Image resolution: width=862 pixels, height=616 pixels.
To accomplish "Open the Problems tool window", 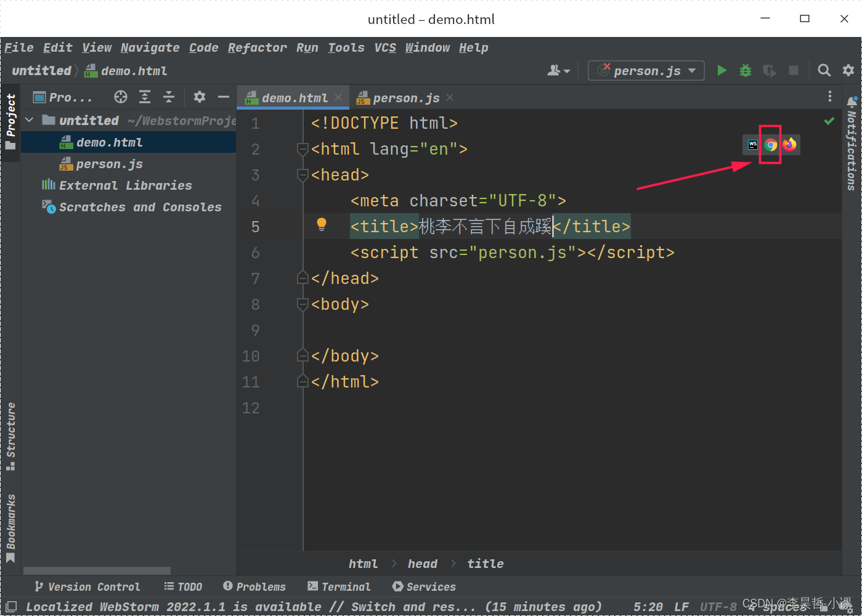I will click(x=254, y=587).
